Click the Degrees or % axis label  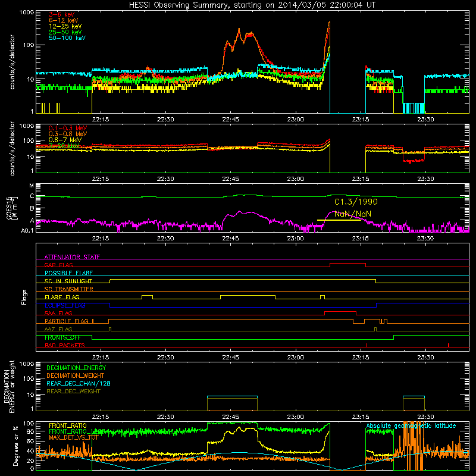coord(16,446)
